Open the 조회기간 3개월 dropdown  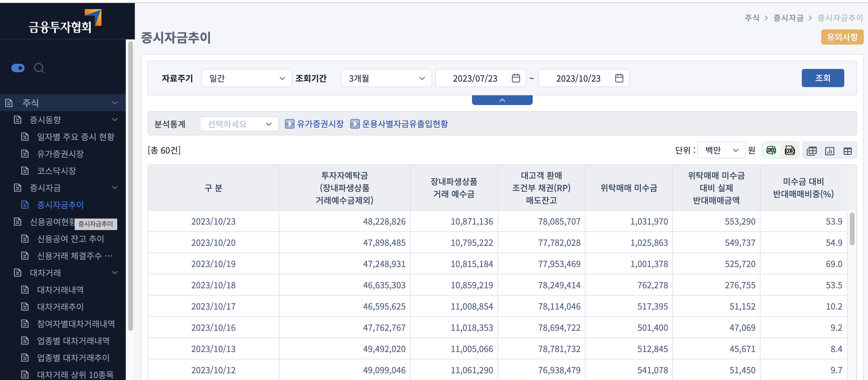386,78
